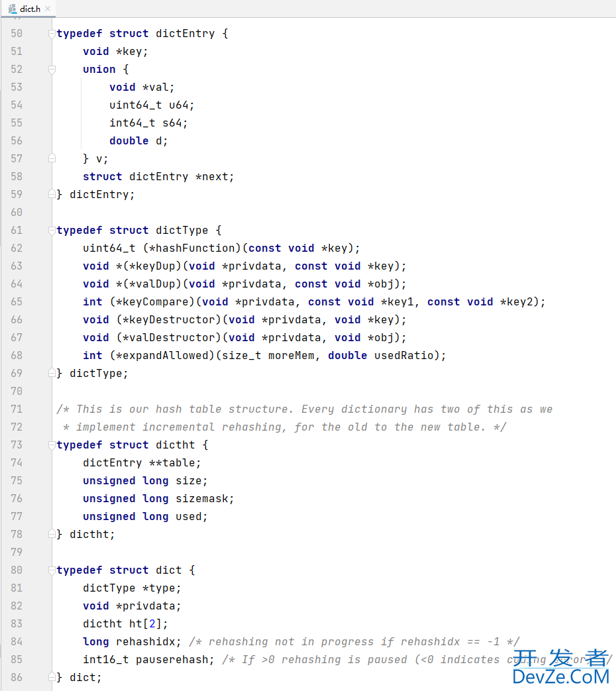
Task: Collapse the dictEntry struct fold at line 50
Action: (52, 34)
